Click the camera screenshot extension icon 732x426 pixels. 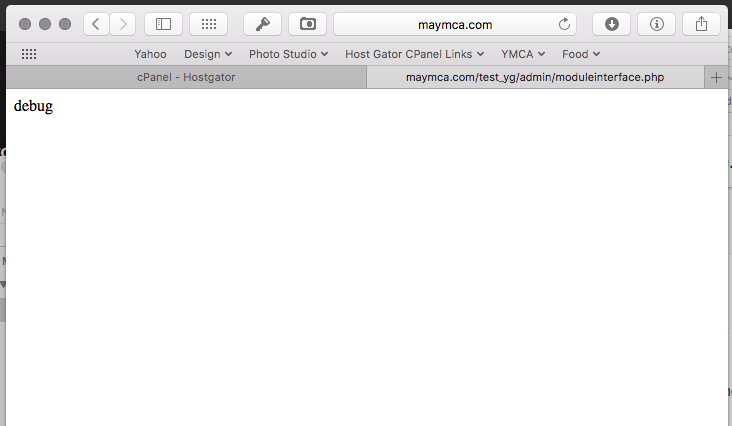pos(307,24)
